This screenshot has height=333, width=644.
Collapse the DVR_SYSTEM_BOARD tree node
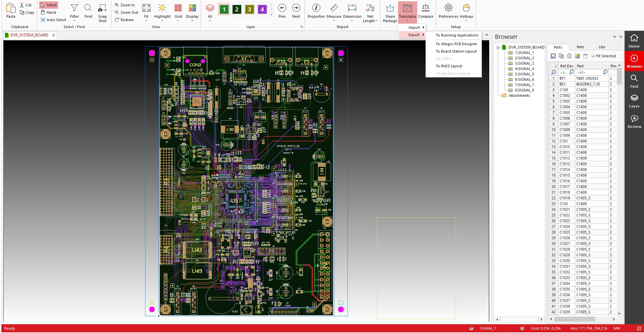498,47
